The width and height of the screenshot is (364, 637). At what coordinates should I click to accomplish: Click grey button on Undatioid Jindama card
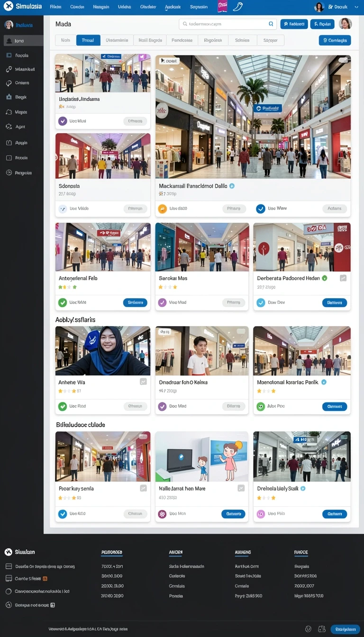[x=135, y=121]
